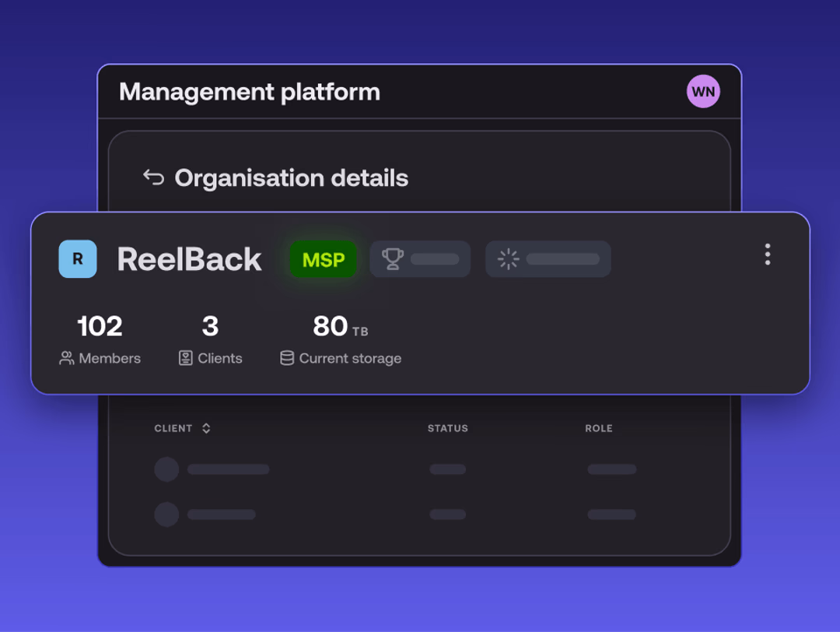Click the ROLE column header
Viewport: 840px width, 632px height.
coord(598,428)
